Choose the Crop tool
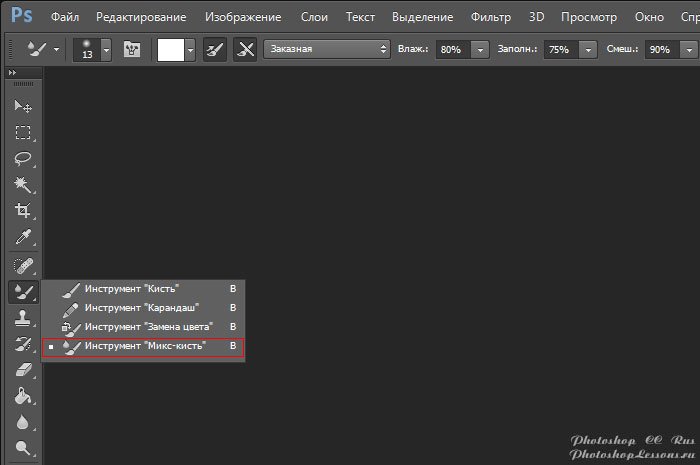The height and width of the screenshot is (465, 700). click(x=22, y=211)
